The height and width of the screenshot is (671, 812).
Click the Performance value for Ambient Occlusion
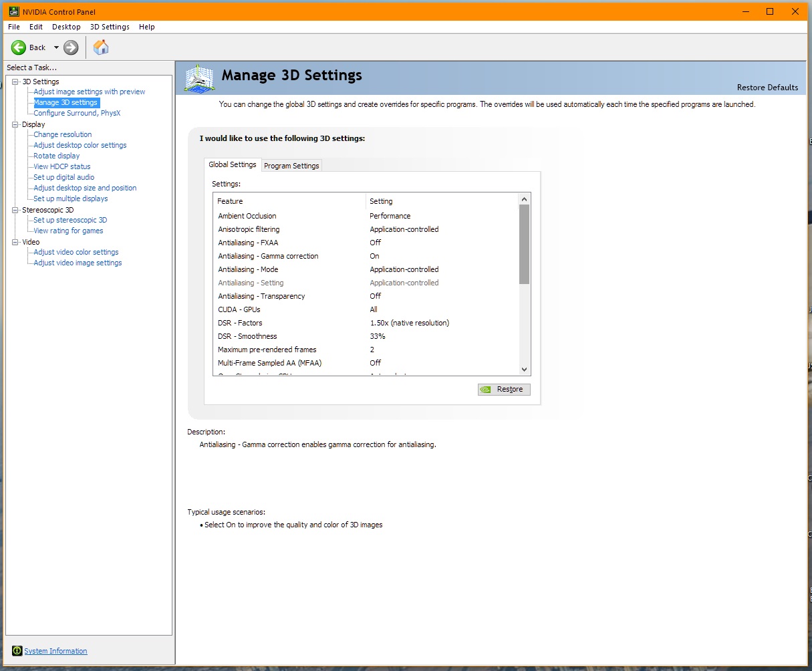pyautogui.click(x=390, y=216)
